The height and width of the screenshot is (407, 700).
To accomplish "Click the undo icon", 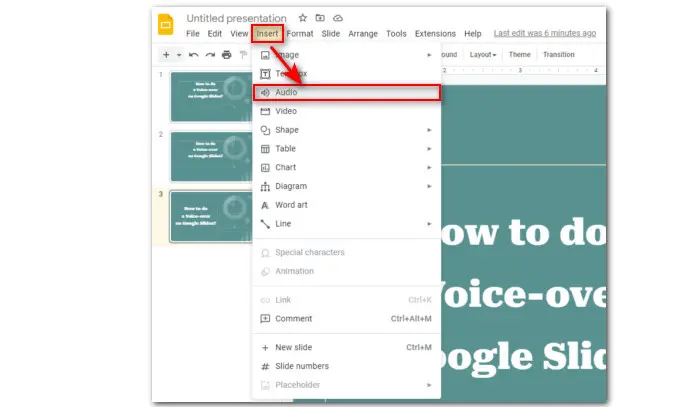I will pos(193,54).
